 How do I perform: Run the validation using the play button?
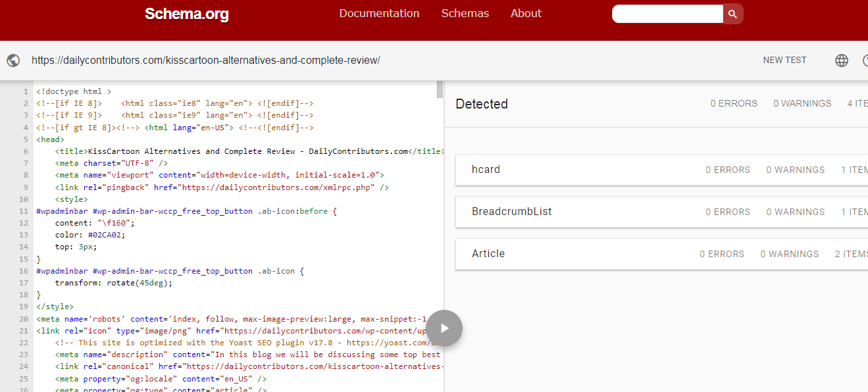click(x=444, y=328)
